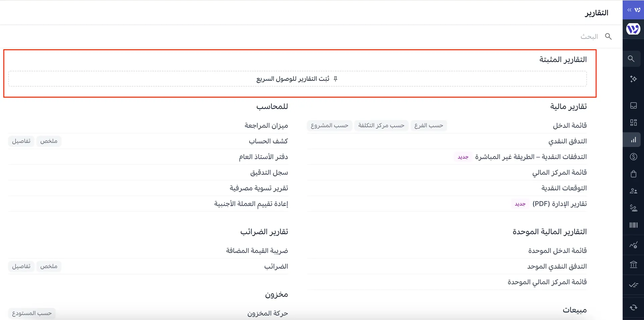Open قائمة الدخل filtered حسب المشروع
Image resolution: width=644 pixels, height=320 pixels.
pyautogui.click(x=329, y=125)
